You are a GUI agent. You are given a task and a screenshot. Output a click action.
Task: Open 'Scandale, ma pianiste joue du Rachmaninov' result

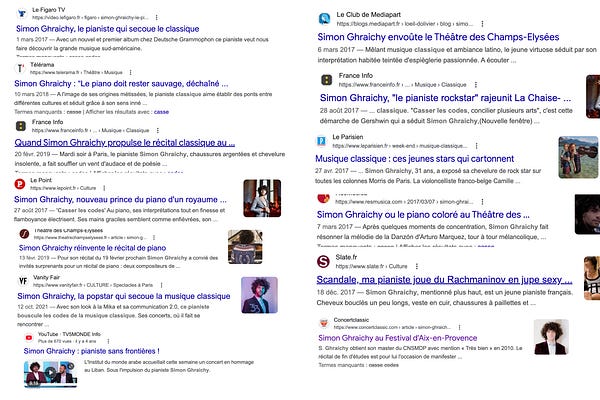(x=444, y=280)
